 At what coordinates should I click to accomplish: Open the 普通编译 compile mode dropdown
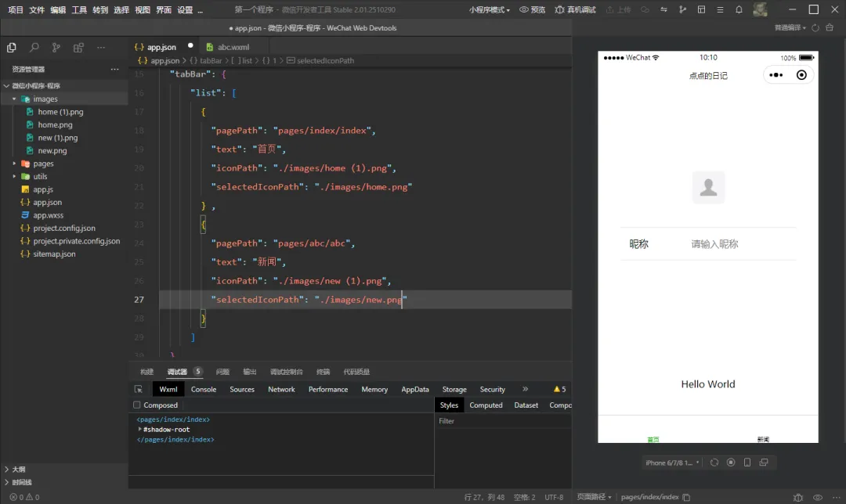tap(790, 27)
